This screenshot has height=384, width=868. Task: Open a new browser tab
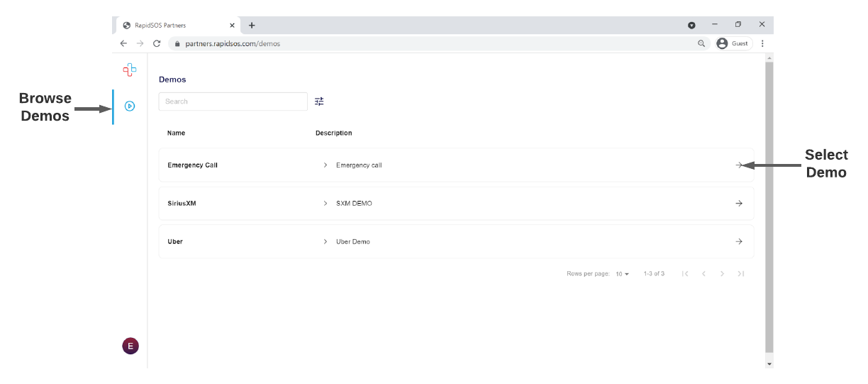pyautogui.click(x=252, y=26)
